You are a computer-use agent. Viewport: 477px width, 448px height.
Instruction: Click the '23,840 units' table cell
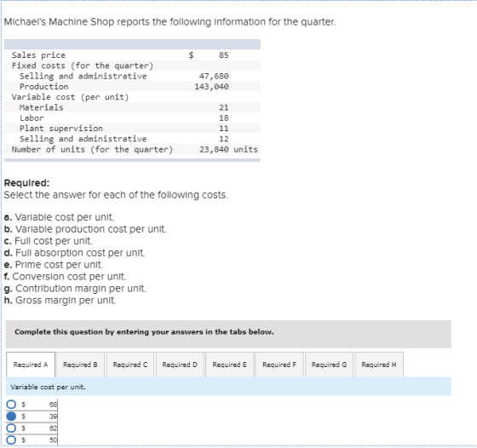(x=228, y=149)
